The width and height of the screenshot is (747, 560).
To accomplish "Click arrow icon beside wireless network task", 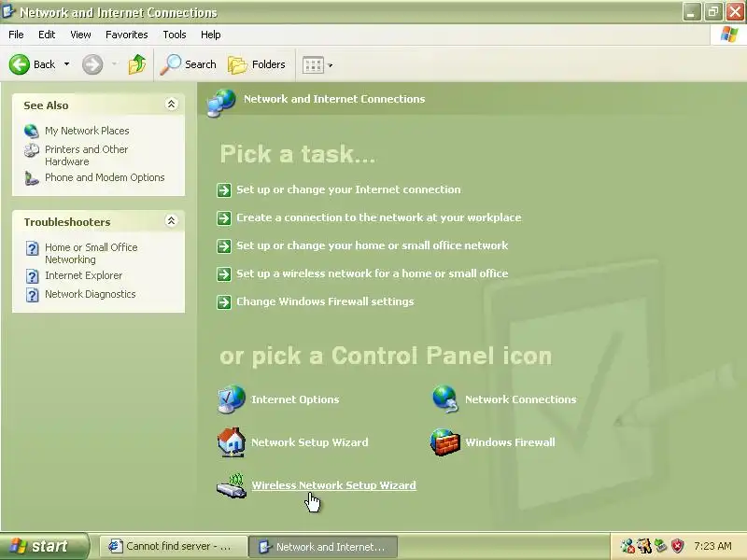I will click(224, 274).
